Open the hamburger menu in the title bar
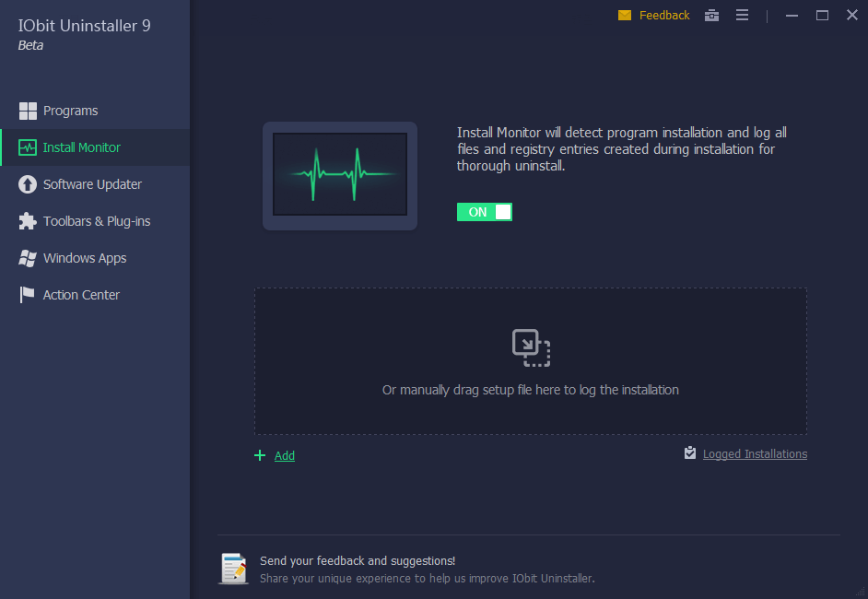 [742, 15]
